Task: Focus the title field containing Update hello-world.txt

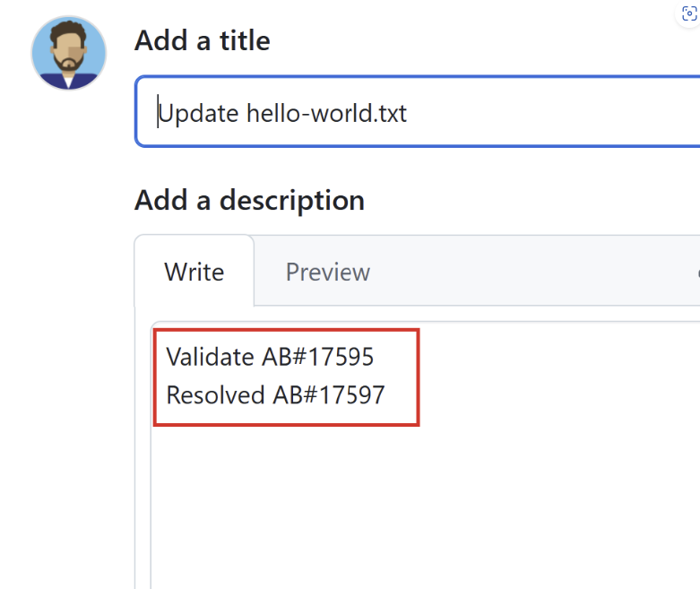Action: [x=418, y=112]
